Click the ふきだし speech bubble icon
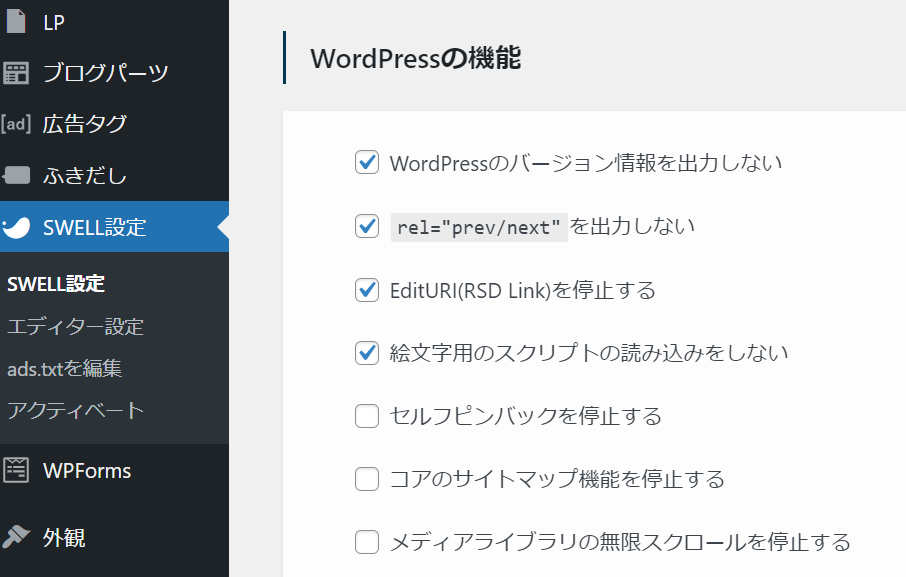The image size is (906, 577). [16, 175]
